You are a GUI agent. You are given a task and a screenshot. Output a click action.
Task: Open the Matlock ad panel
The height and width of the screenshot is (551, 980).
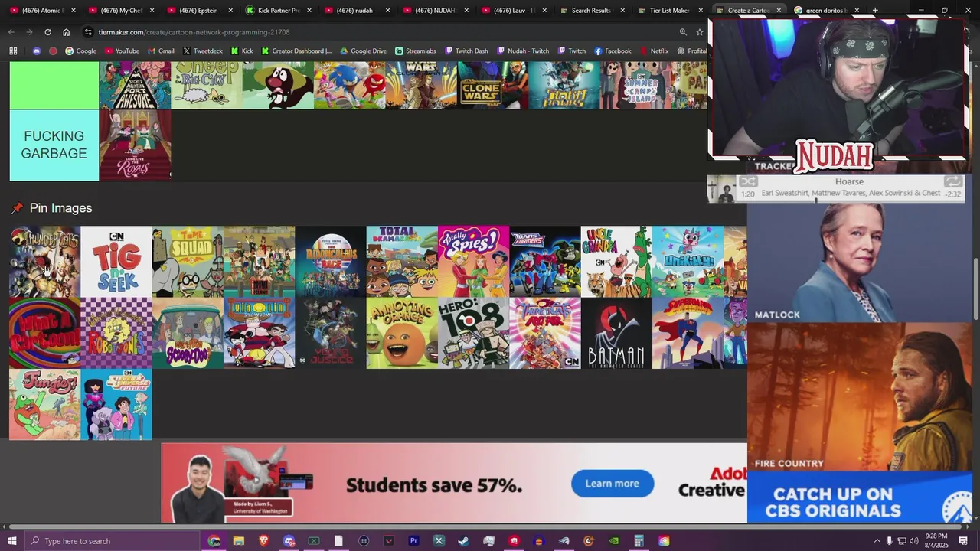tap(859, 262)
